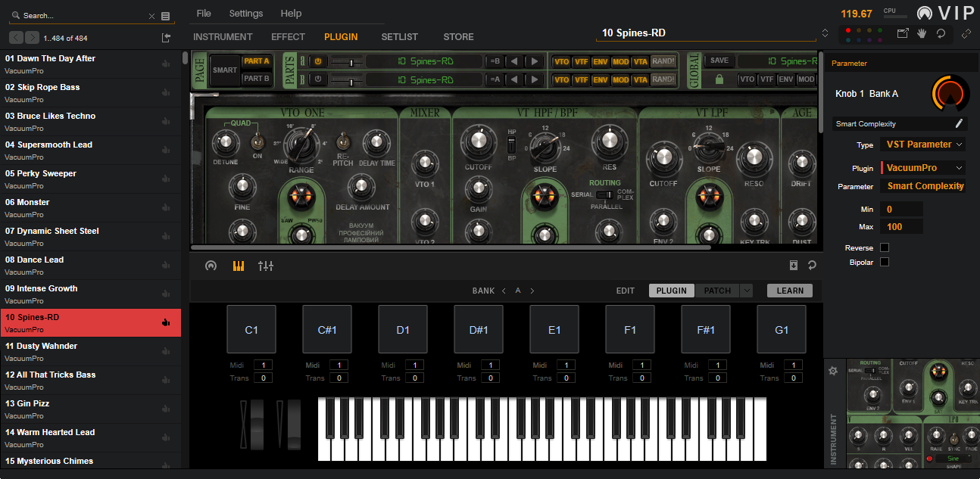Open the instrument panel gear settings
The height and width of the screenshot is (479, 980).
coord(833,371)
